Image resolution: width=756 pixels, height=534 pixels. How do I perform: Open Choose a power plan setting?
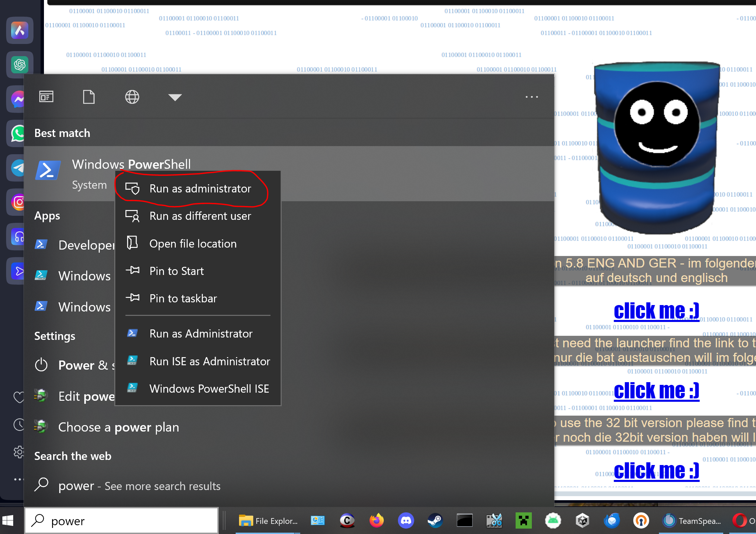coord(118,427)
